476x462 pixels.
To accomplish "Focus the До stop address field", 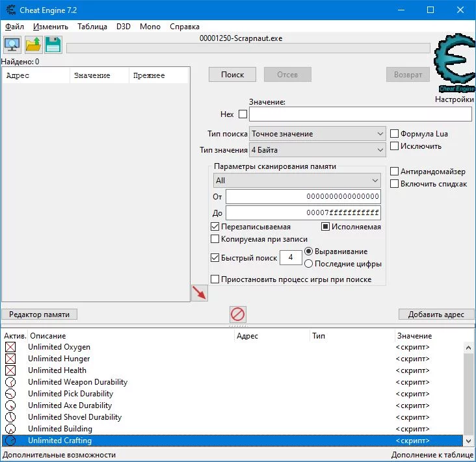I will (x=303, y=212).
